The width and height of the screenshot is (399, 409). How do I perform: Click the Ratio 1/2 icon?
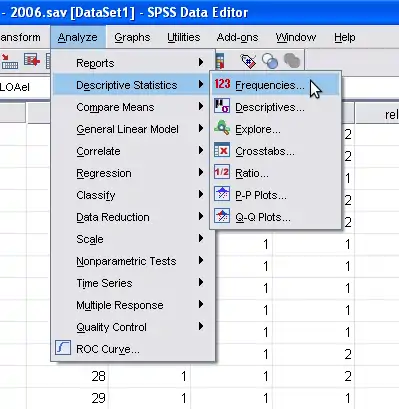click(222, 173)
